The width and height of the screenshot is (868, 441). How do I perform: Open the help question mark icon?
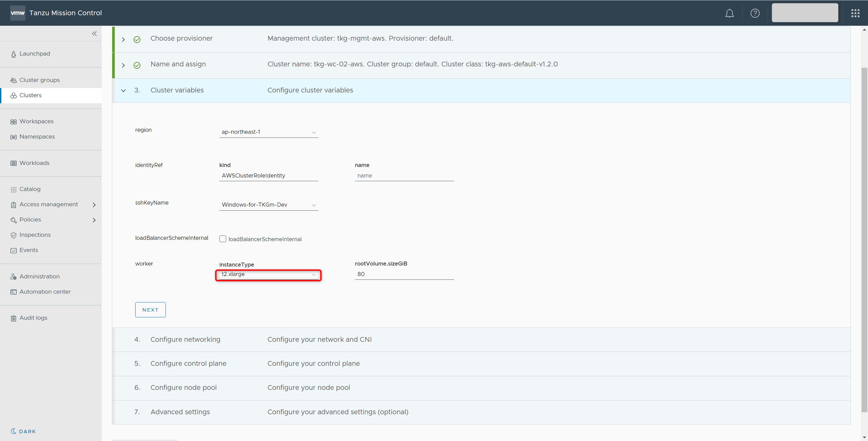[755, 13]
